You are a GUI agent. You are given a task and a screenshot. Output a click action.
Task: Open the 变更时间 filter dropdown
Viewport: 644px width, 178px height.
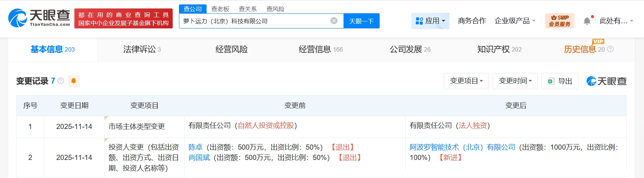515,81
